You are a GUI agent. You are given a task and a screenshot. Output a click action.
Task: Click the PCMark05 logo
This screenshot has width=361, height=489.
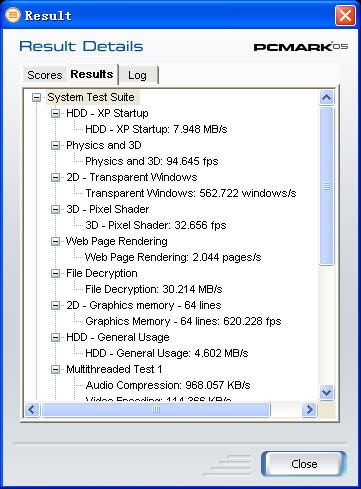[x=301, y=47]
